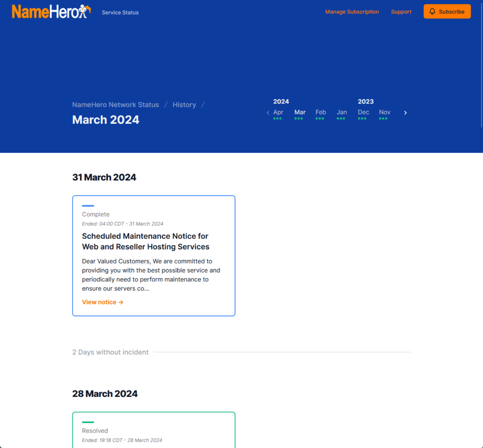
Task: Open the View notice link
Action: click(x=102, y=302)
